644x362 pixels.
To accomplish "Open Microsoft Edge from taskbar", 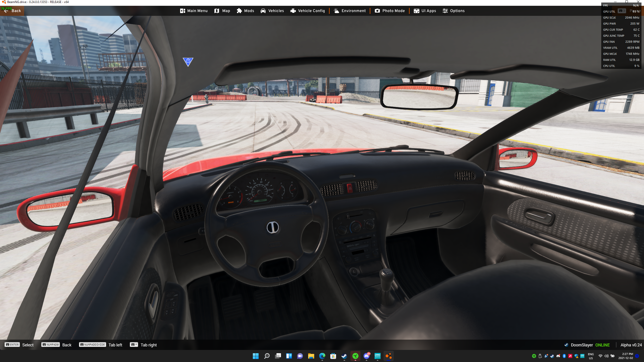I will (322, 356).
